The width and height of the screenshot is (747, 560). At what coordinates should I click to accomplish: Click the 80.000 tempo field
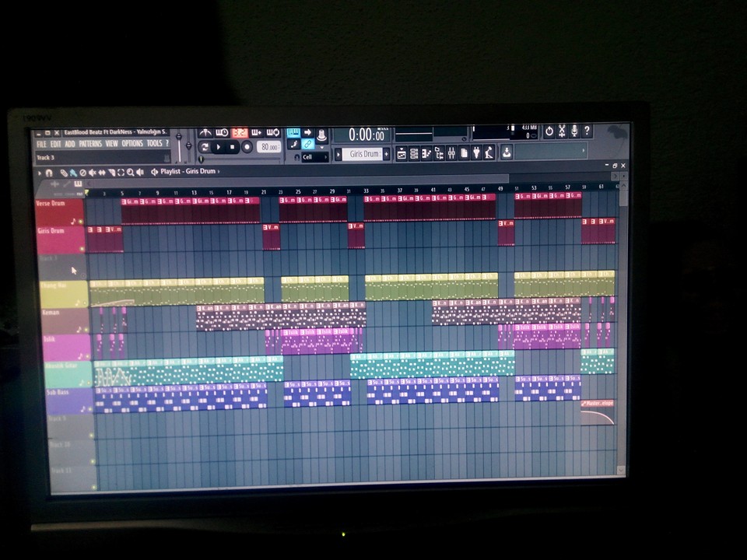[269, 147]
